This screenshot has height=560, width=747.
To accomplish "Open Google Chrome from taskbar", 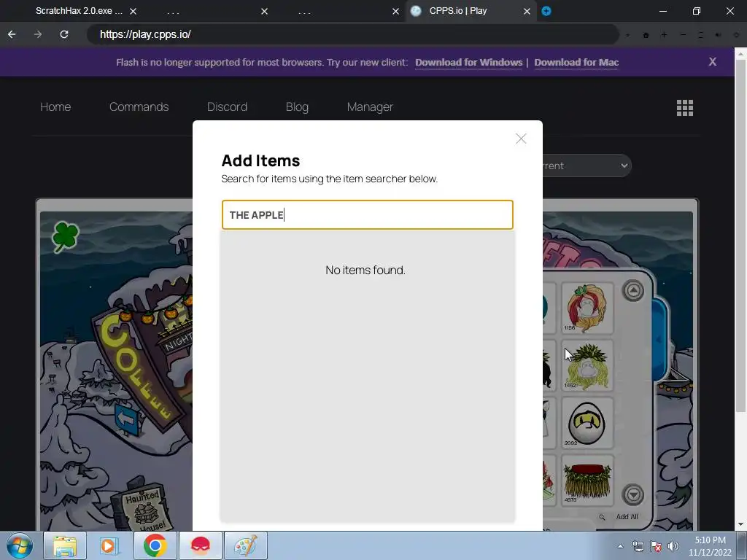I will [155, 545].
